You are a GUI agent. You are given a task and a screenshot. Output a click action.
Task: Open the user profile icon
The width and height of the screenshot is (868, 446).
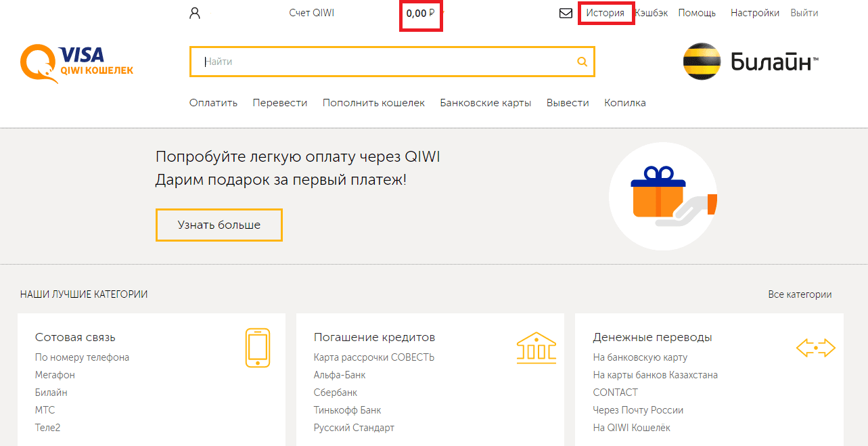click(x=195, y=13)
